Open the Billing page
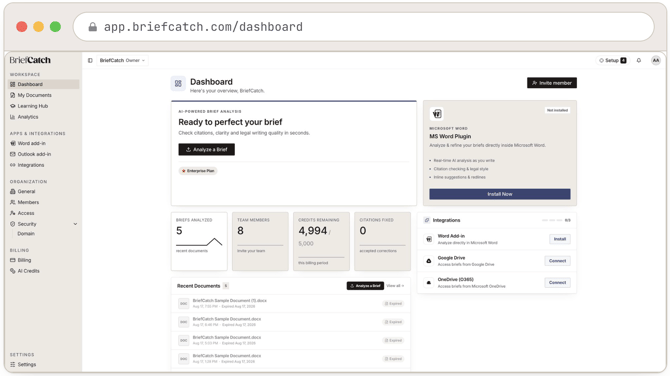The image size is (670, 376). [43, 260]
